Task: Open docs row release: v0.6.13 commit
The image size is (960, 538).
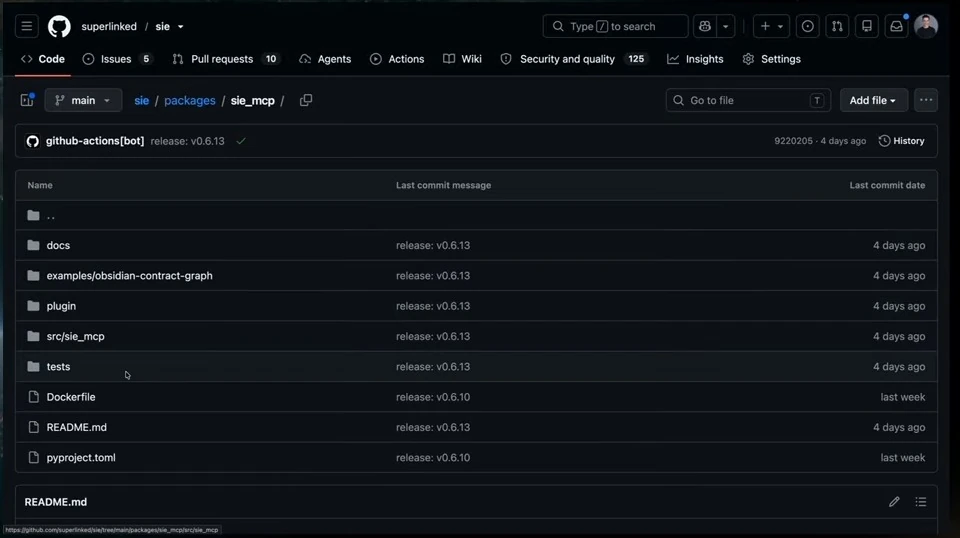Action: pyautogui.click(x=433, y=245)
